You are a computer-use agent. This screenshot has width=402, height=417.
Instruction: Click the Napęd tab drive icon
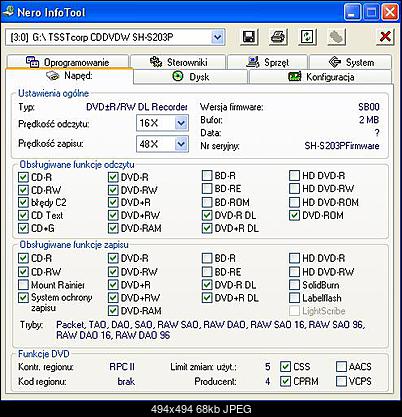53,76
